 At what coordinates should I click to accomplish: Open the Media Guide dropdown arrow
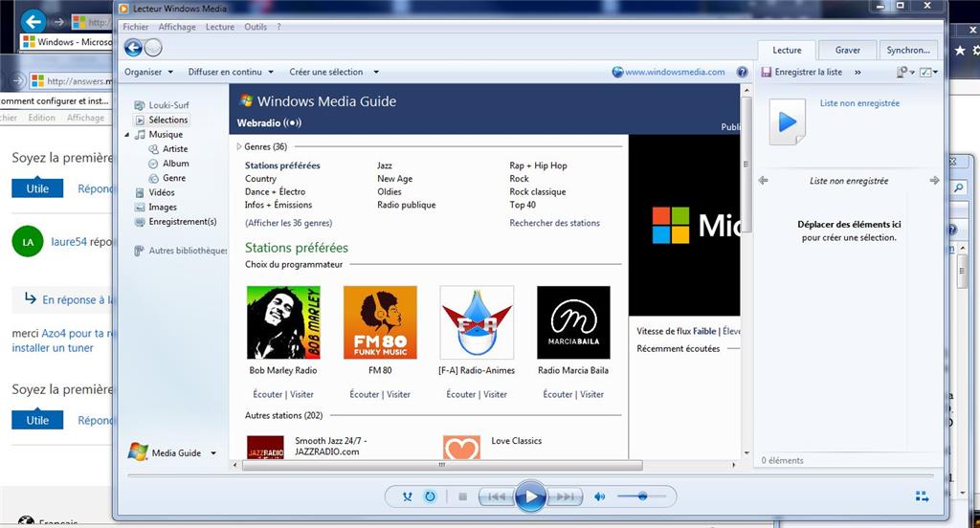tap(213, 453)
